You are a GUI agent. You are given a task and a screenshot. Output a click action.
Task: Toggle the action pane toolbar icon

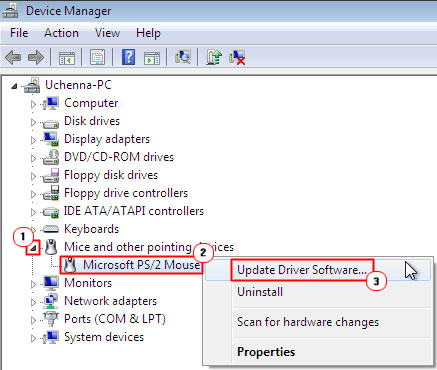pos(152,58)
